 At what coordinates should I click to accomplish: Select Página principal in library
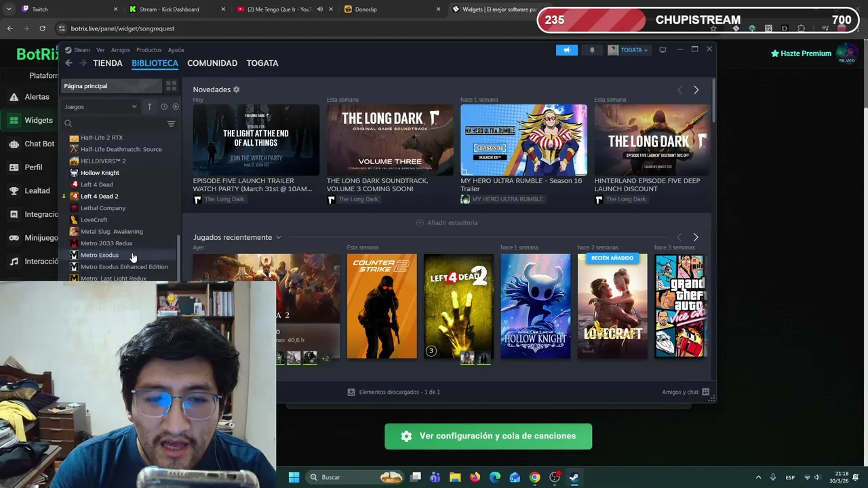(112, 86)
